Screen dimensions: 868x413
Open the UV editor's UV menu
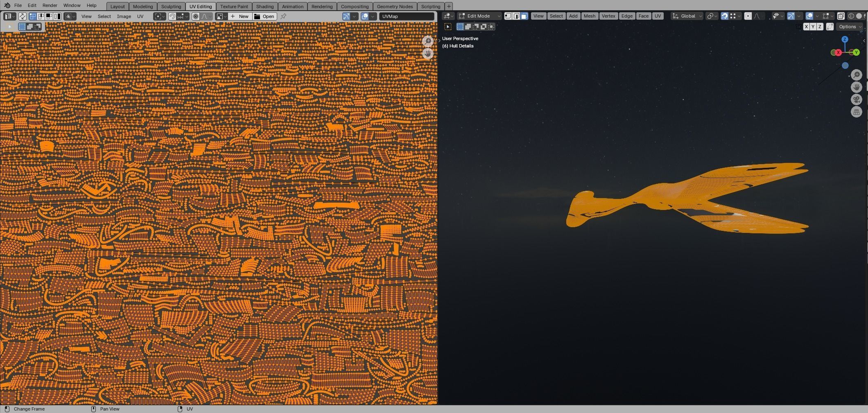point(140,16)
